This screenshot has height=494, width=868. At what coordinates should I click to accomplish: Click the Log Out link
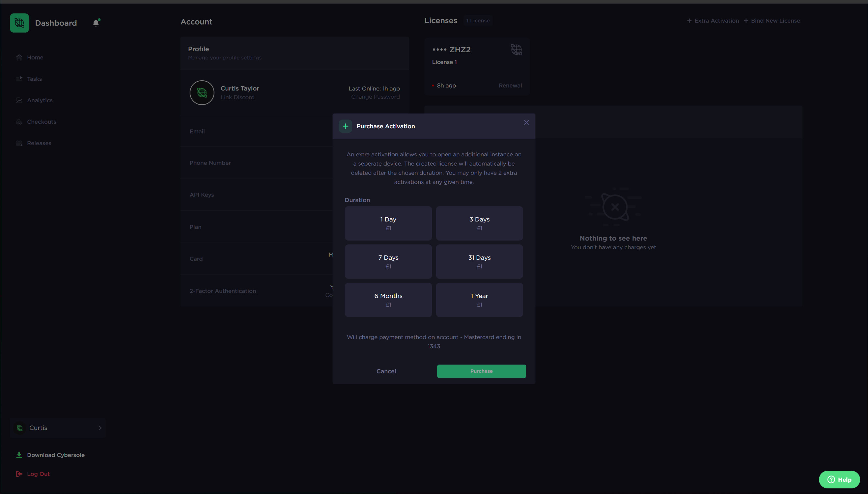click(38, 474)
